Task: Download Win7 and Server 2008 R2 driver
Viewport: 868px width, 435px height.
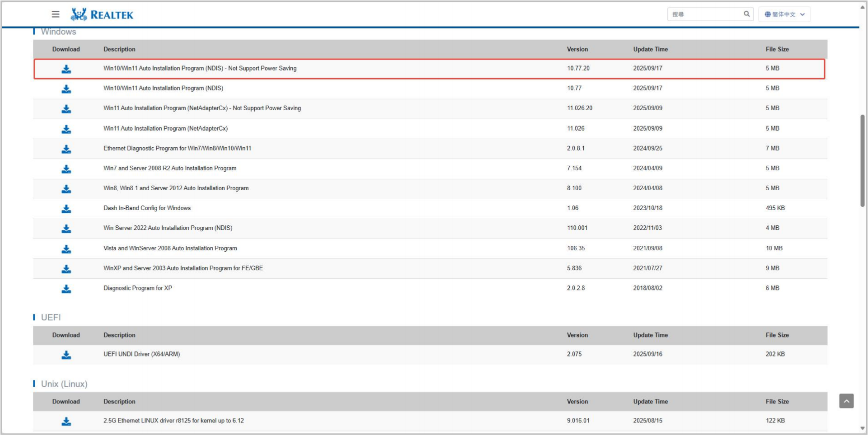Action: pos(66,169)
